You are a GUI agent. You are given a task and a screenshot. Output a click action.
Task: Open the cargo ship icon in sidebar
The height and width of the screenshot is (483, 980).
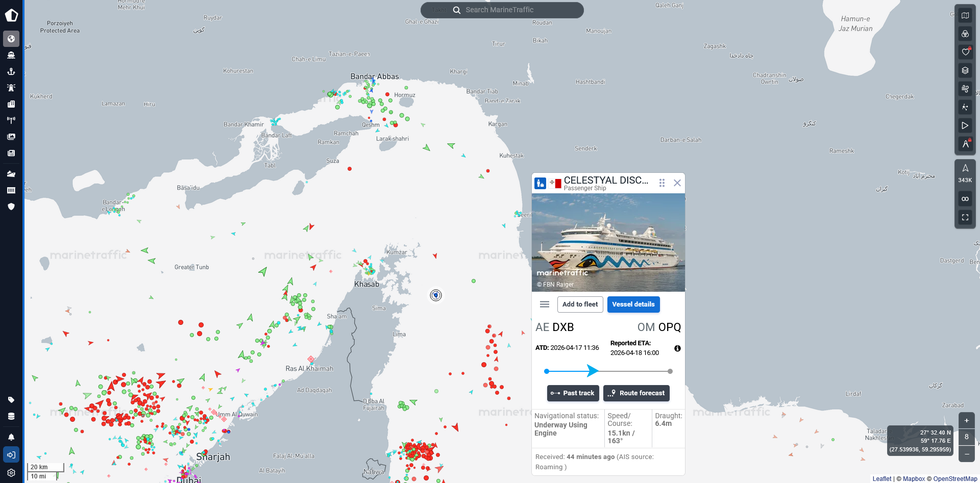coord(11,174)
